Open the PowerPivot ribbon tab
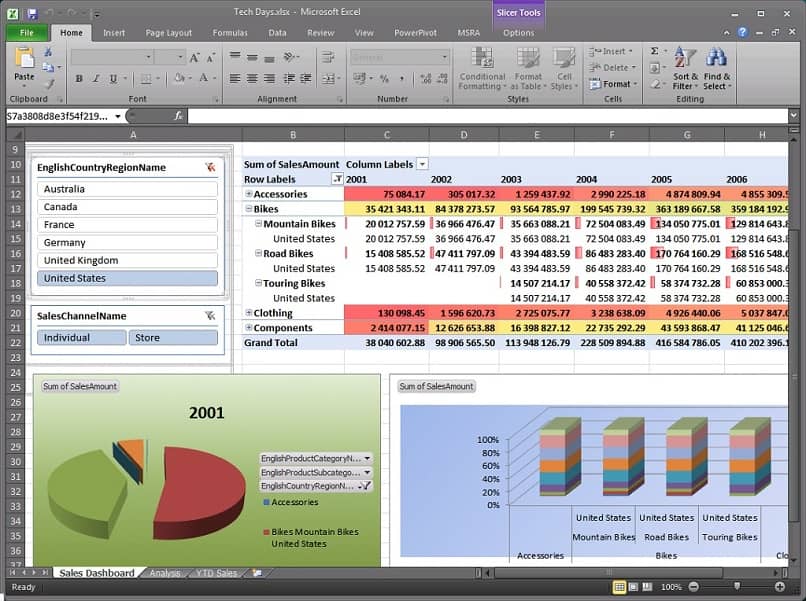The height and width of the screenshot is (601, 806). click(x=415, y=33)
